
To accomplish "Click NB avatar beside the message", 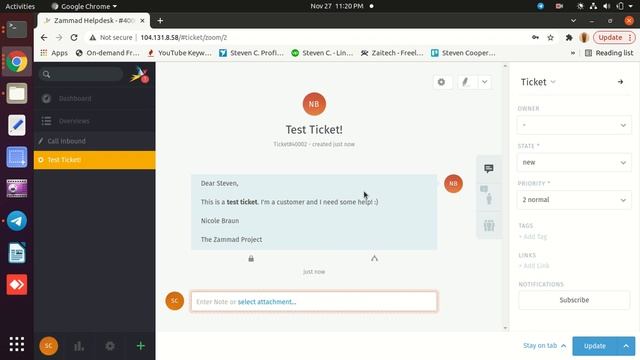I will [453, 184].
